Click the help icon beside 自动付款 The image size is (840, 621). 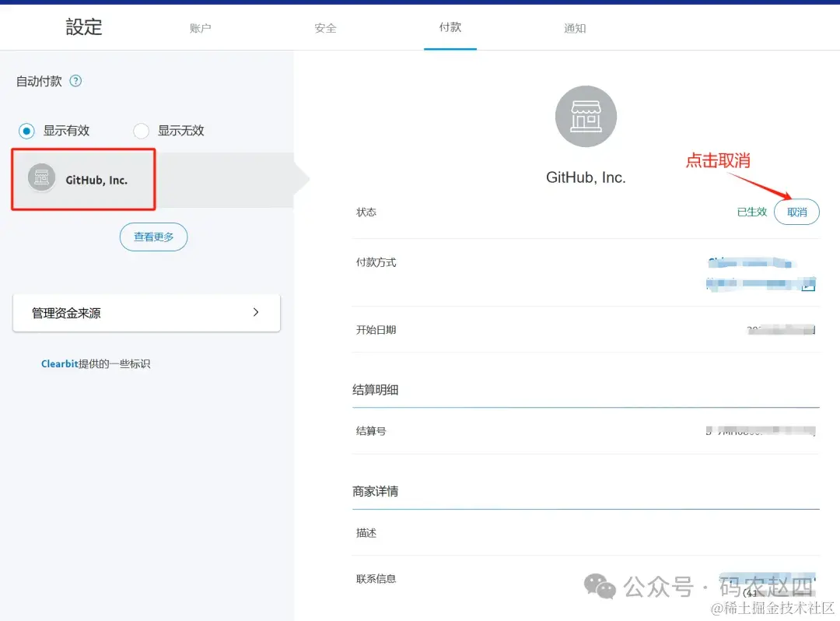(x=75, y=80)
